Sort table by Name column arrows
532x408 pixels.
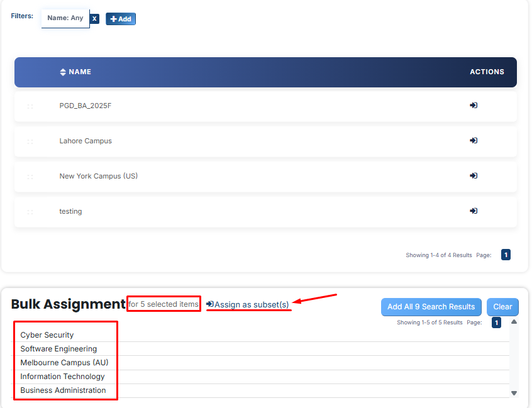pyautogui.click(x=63, y=72)
